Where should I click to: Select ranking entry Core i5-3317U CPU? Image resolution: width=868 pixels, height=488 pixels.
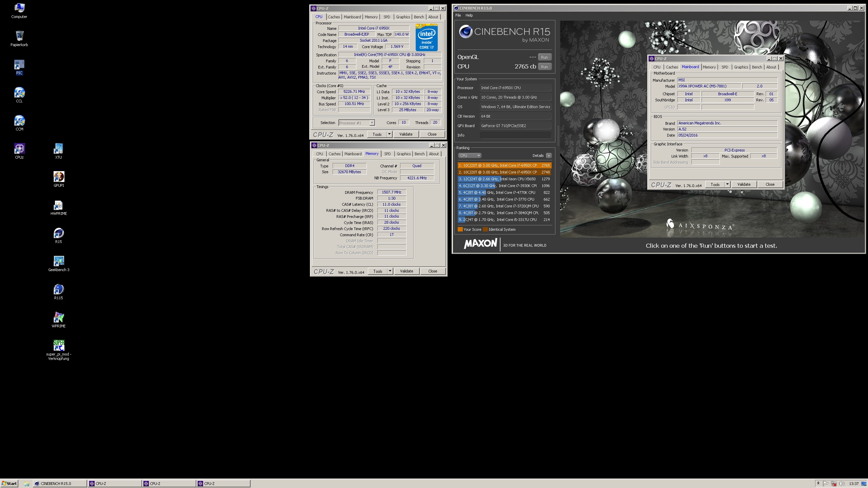pyautogui.click(x=504, y=220)
